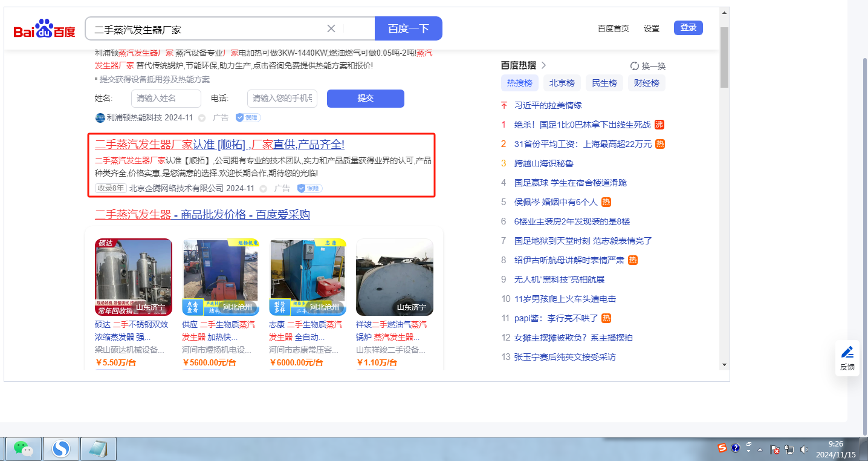
Task: Open 31省份平均工资 hot search
Action: click(x=583, y=144)
